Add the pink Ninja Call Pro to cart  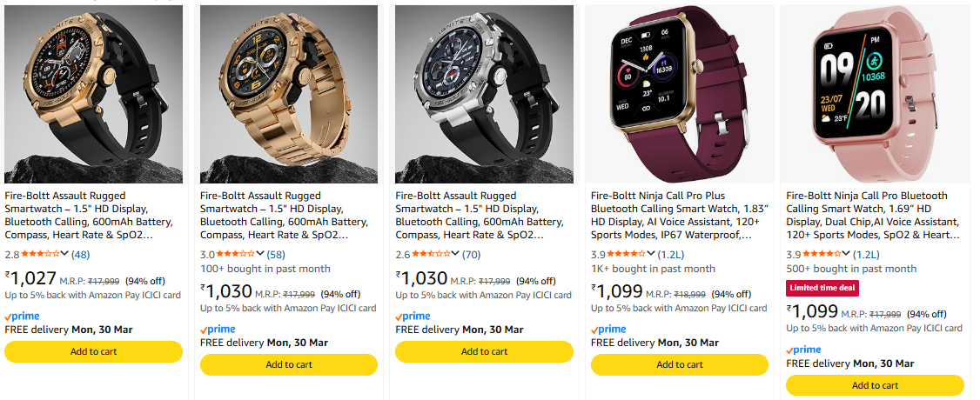point(875,385)
